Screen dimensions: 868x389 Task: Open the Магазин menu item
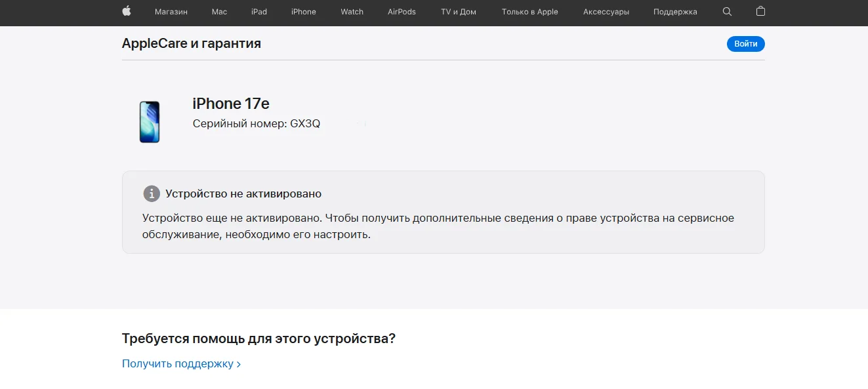(x=171, y=12)
